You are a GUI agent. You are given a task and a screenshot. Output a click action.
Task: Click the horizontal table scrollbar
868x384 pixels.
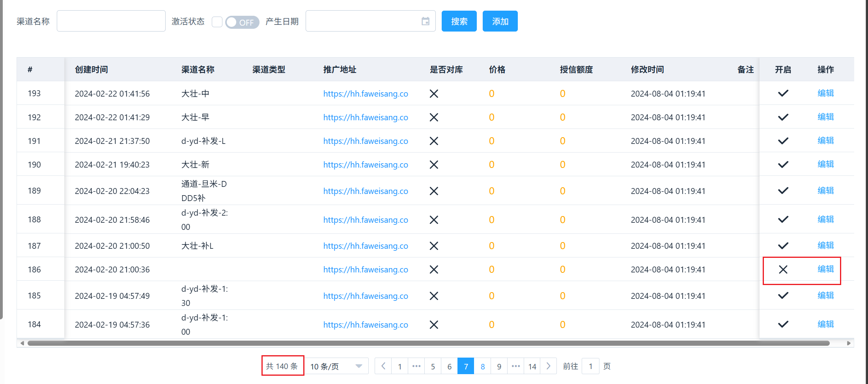click(428, 343)
